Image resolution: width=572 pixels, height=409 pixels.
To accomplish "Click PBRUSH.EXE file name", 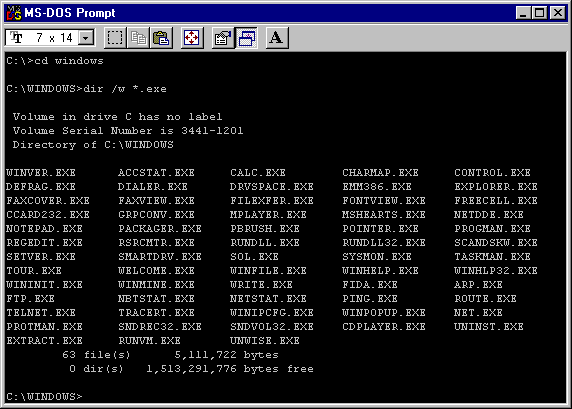I will point(265,229).
